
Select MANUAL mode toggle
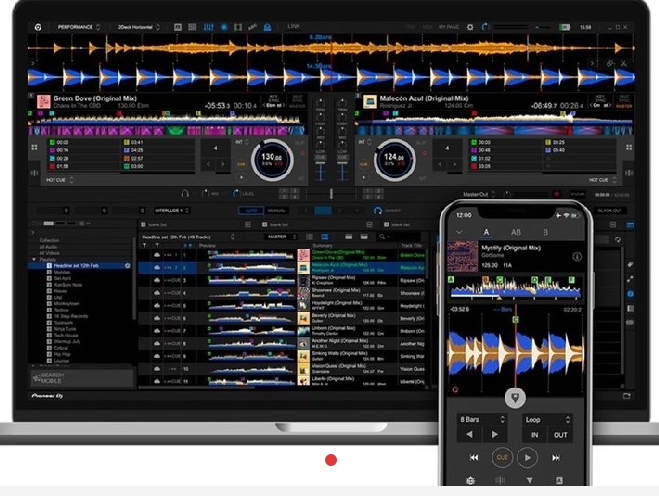pos(277,210)
